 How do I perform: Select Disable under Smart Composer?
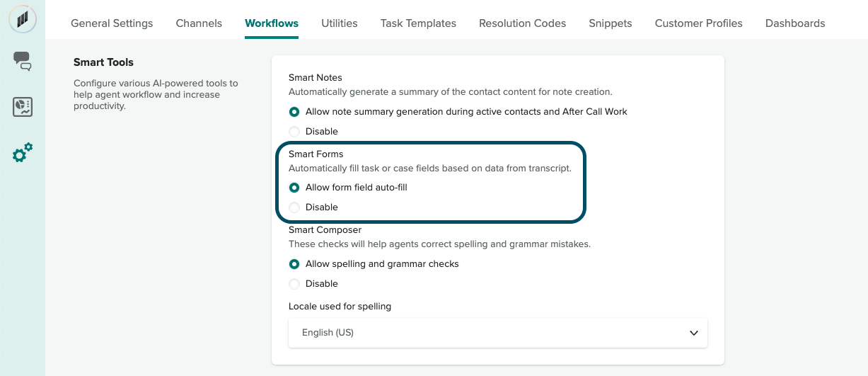[x=294, y=284]
